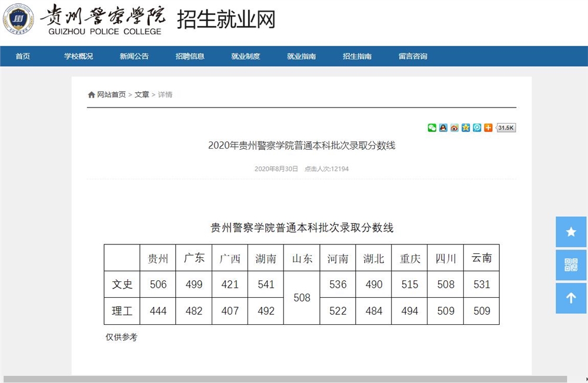Click the 湖北 column header
588x383 pixels.
[x=373, y=258]
